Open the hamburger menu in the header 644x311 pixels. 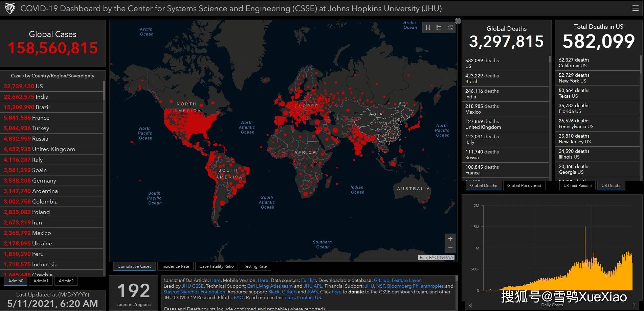635,8
